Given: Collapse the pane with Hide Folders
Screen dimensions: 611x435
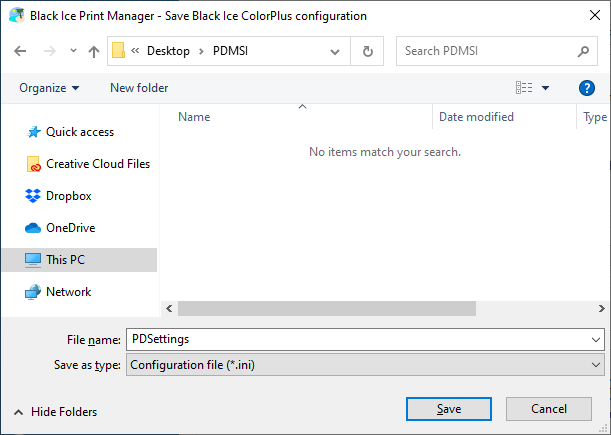Looking at the screenshot, I should click(56, 411).
